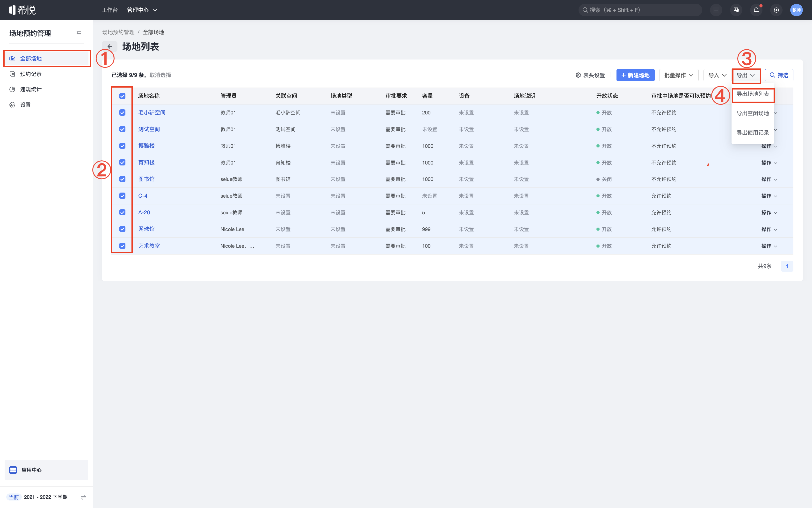Focus the 搜索 search input field
812x508 pixels.
640,10
